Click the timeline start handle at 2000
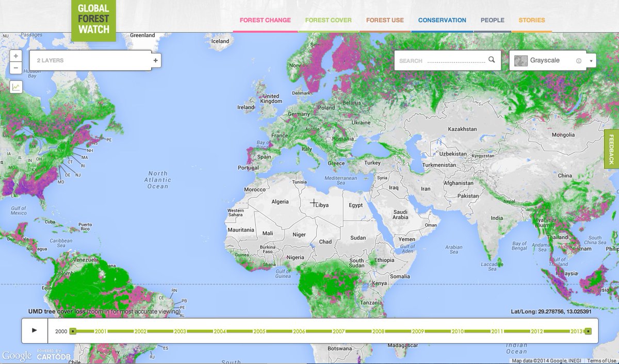Image resolution: width=619 pixels, height=364 pixels. 73,331
